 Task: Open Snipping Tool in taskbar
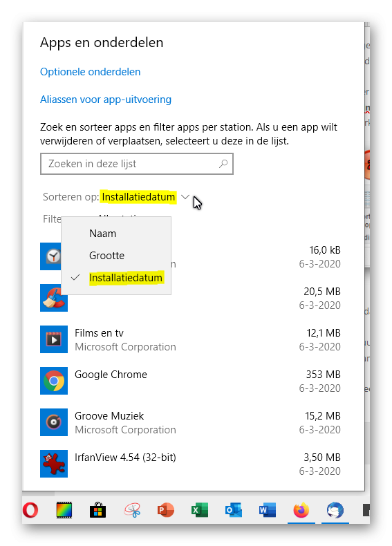click(x=132, y=510)
